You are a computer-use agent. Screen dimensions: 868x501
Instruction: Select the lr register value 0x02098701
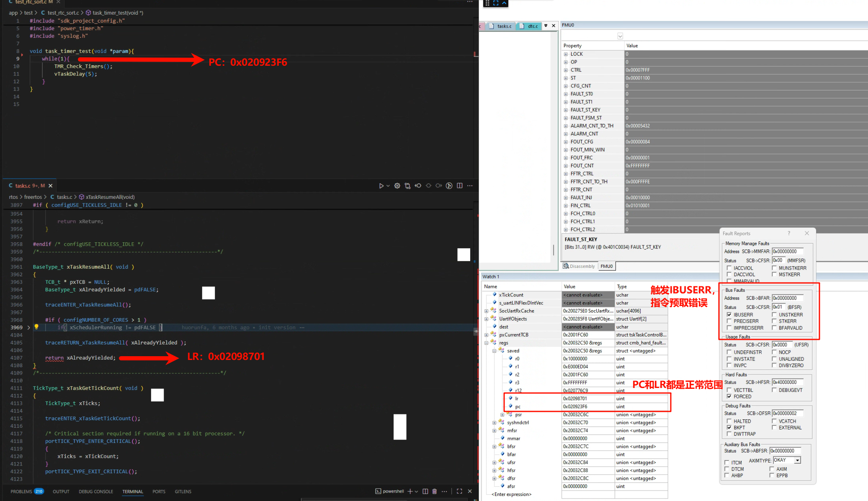pos(575,398)
